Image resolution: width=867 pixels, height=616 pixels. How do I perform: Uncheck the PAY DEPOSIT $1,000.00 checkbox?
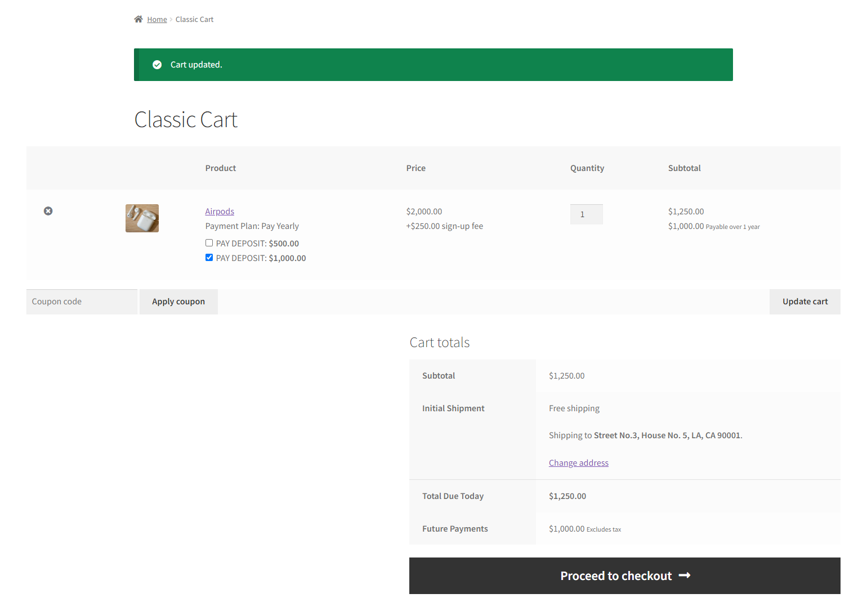pyautogui.click(x=209, y=258)
